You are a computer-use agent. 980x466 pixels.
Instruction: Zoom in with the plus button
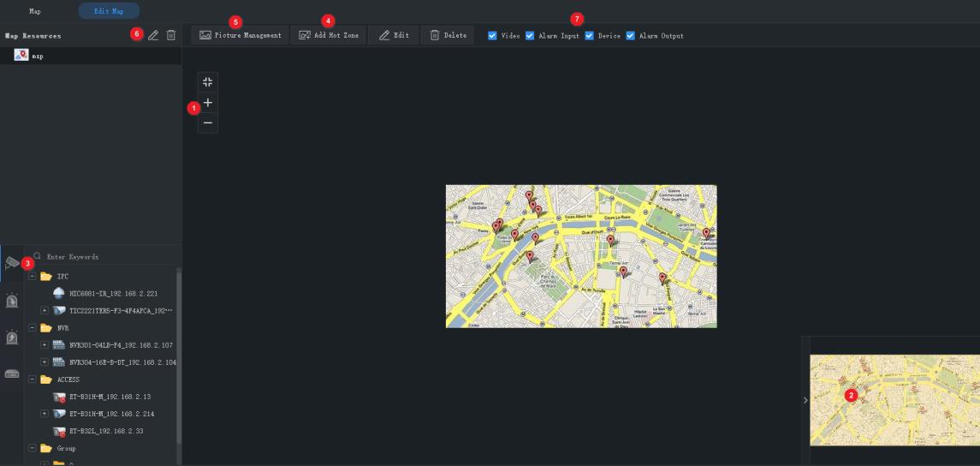(208, 103)
